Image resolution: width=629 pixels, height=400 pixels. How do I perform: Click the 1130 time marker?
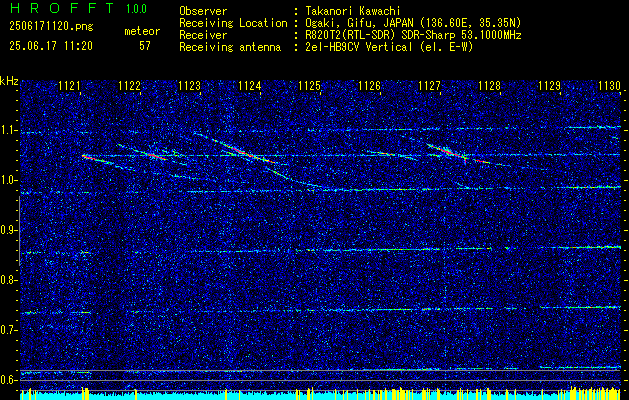(609, 85)
